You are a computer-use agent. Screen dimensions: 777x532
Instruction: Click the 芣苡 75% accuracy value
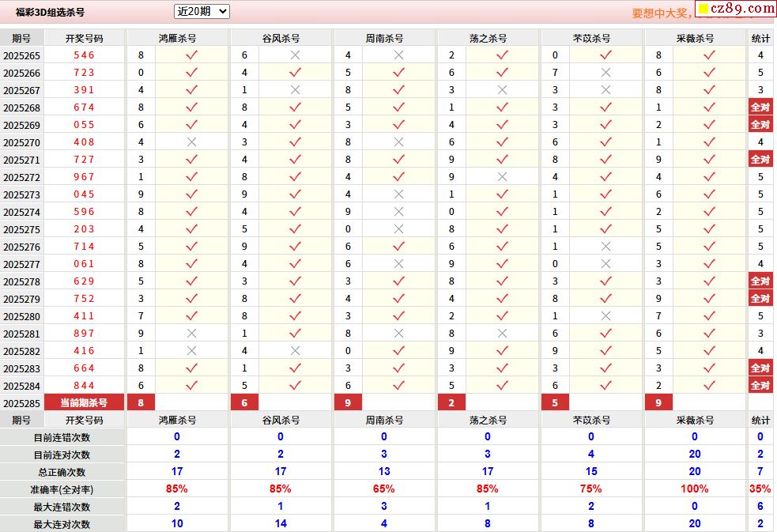pos(591,489)
